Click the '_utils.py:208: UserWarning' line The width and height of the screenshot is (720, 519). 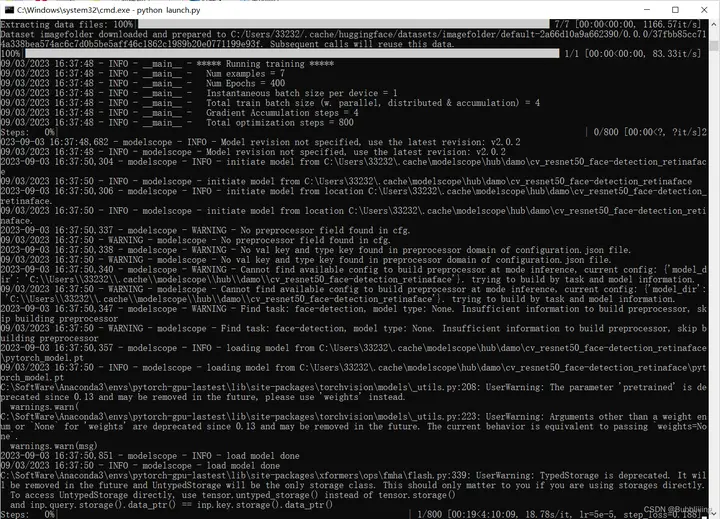353,392
